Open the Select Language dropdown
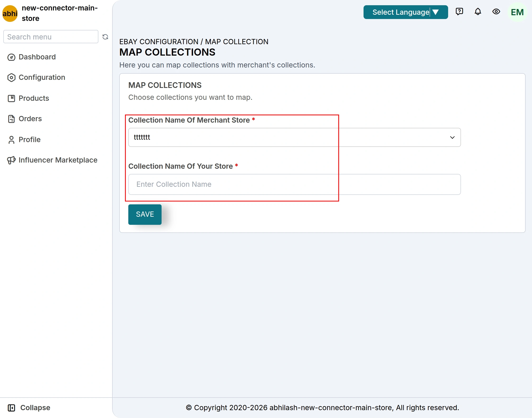Viewport: 532px width, 418px height. coord(406,12)
